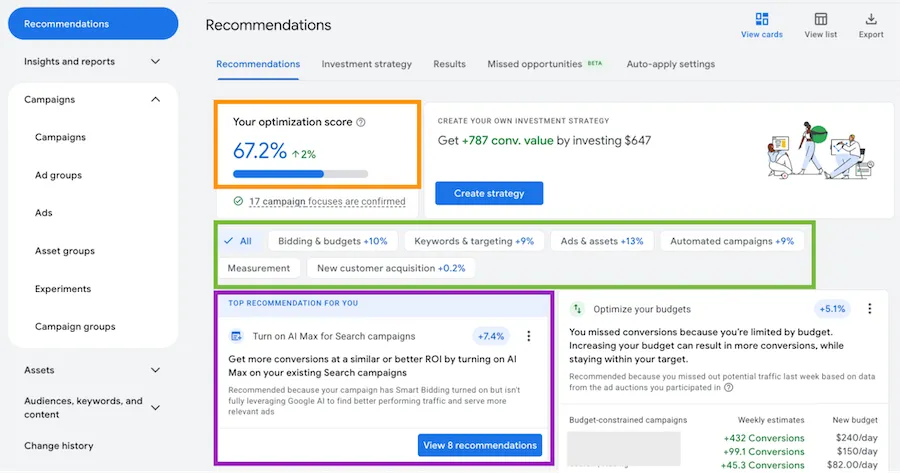Viewport: 900px width, 473px height.
Task: Expand Audiences, keywords, and content section
Action: [155, 408]
